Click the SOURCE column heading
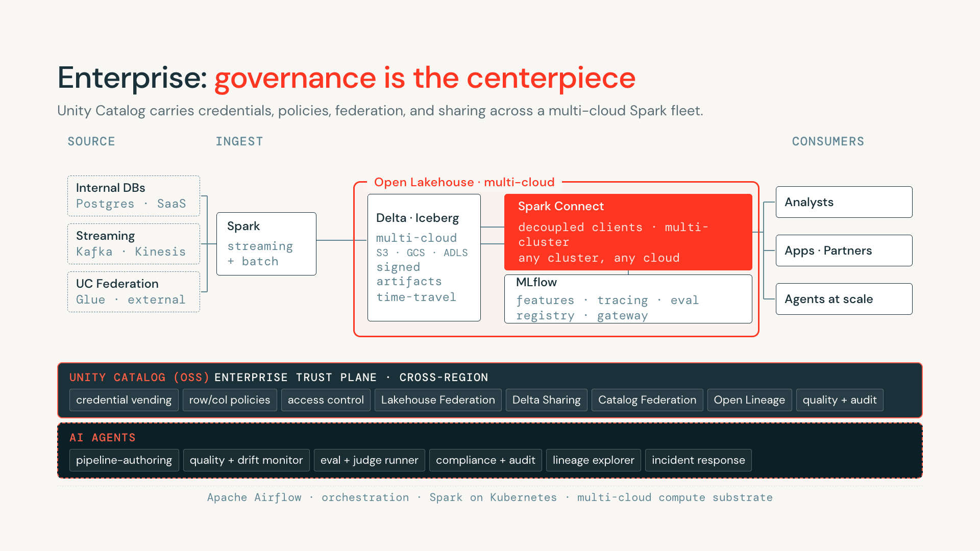This screenshot has height=551, width=980. pos(91,141)
